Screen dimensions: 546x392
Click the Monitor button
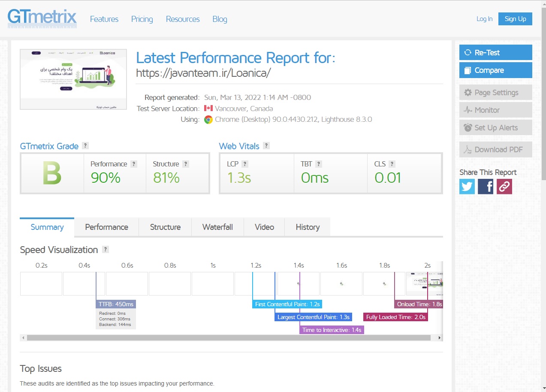[496, 110]
